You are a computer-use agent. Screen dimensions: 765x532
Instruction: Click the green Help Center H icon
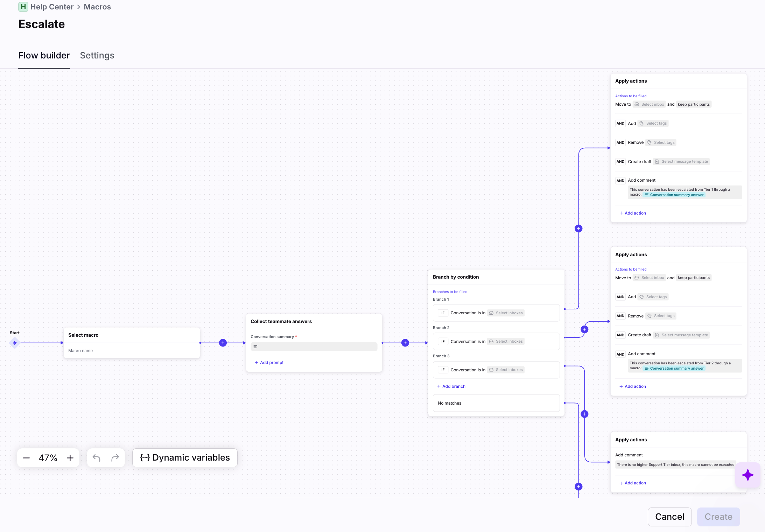tap(23, 7)
